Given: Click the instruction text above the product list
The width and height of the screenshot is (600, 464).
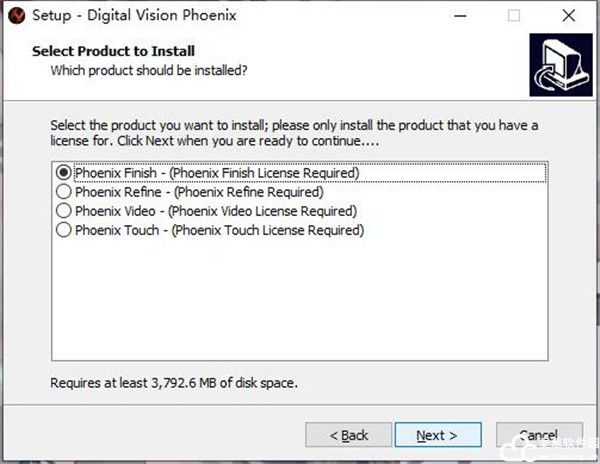Looking at the screenshot, I should pos(294,133).
